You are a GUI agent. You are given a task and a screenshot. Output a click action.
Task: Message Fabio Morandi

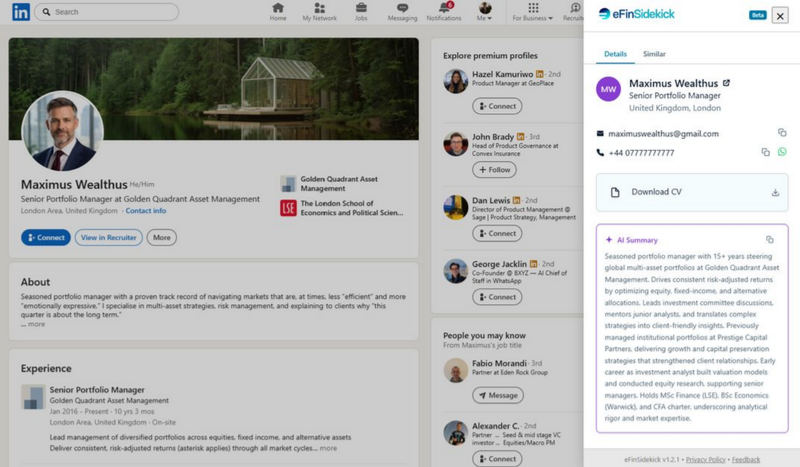coord(497,395)
